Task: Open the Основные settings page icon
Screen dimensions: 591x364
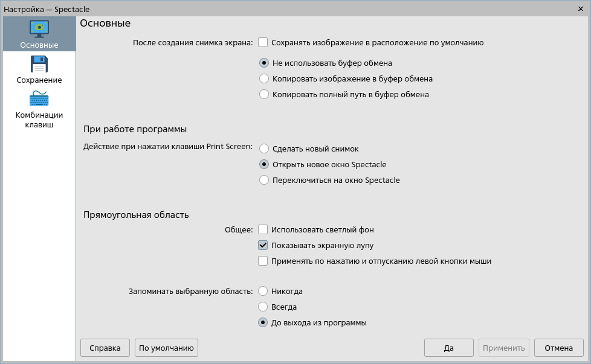Action: point(39,29)
